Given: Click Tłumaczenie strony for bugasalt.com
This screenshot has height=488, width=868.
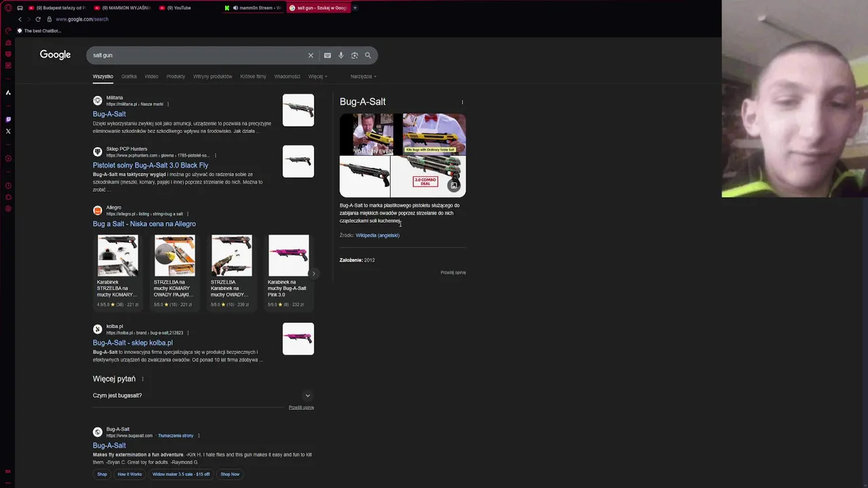Looking at the screenshot, I should (x=176, y=436).
